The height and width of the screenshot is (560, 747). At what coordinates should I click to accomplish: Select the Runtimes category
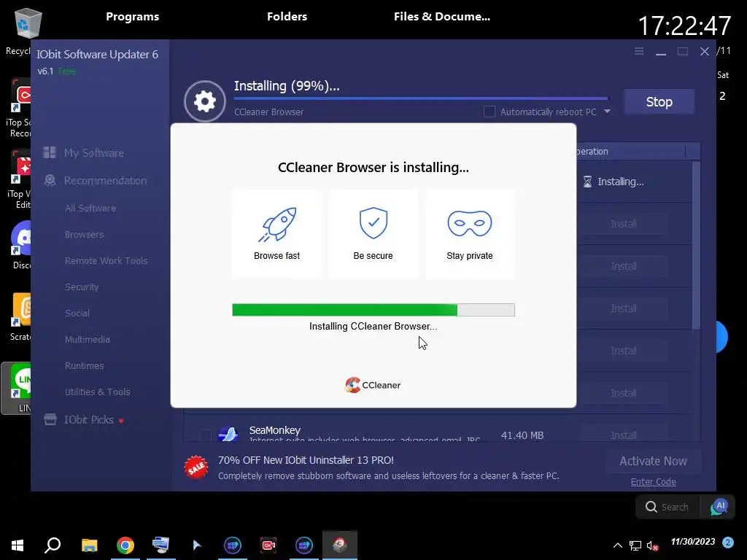coord(84,365)
